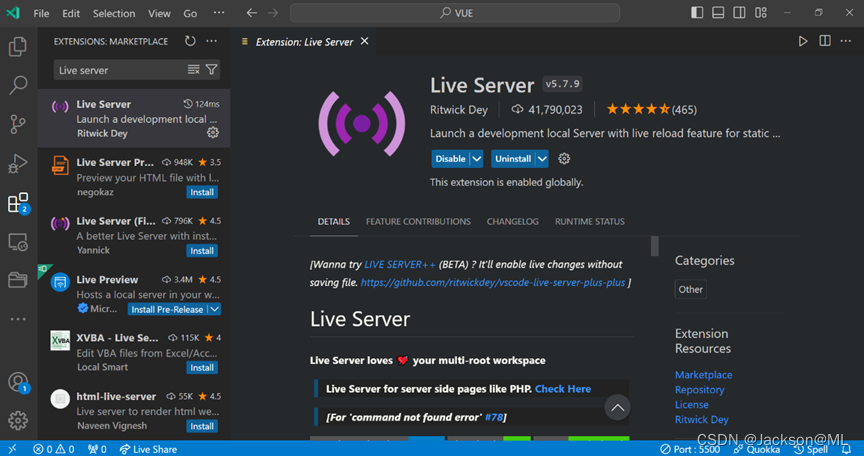Image resolution: width=864 pixels, height=456 pixels.
Task: Expand the Disable button dropdown arrow
Action: (477, 159)
